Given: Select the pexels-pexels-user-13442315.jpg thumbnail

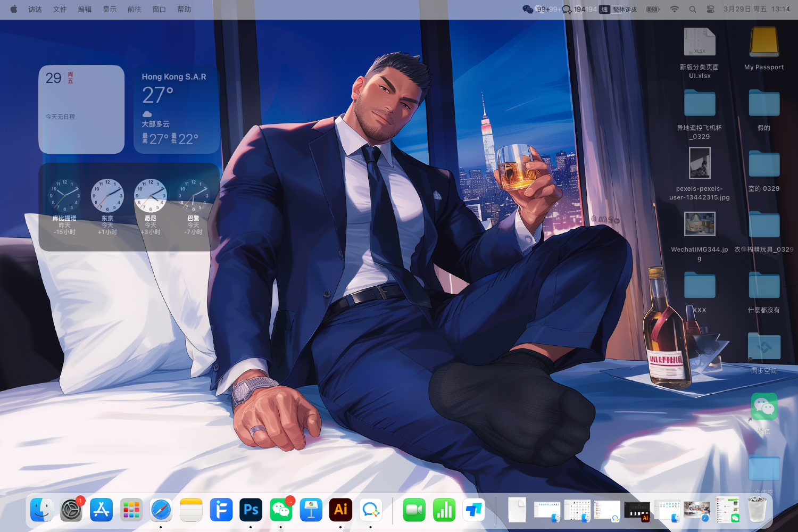Looking at the screenshot, I should [x=699, y=163].
